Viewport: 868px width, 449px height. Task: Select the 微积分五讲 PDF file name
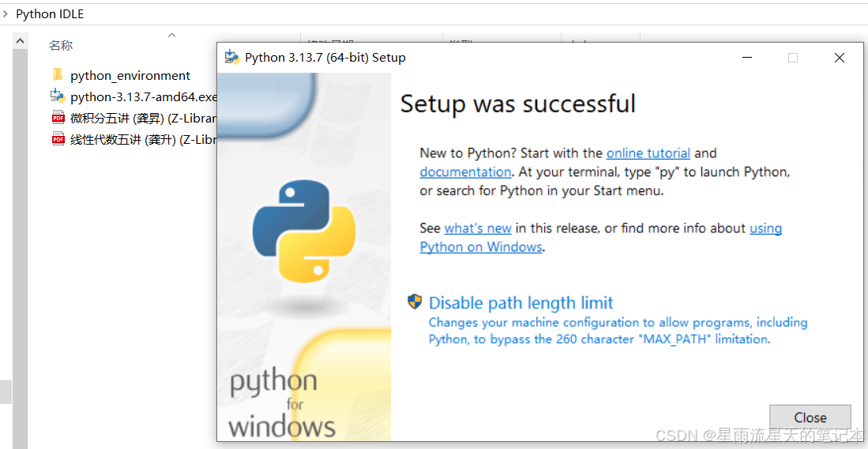[x=144, y=118]
